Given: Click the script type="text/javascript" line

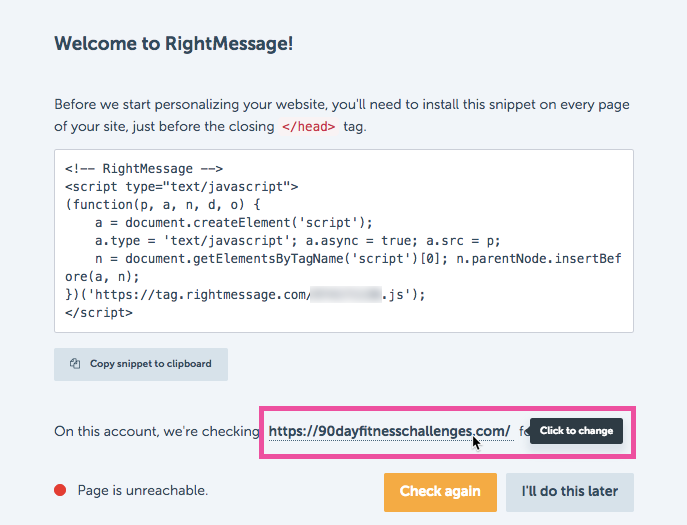Looking at the screenshot, I should 181,187.
